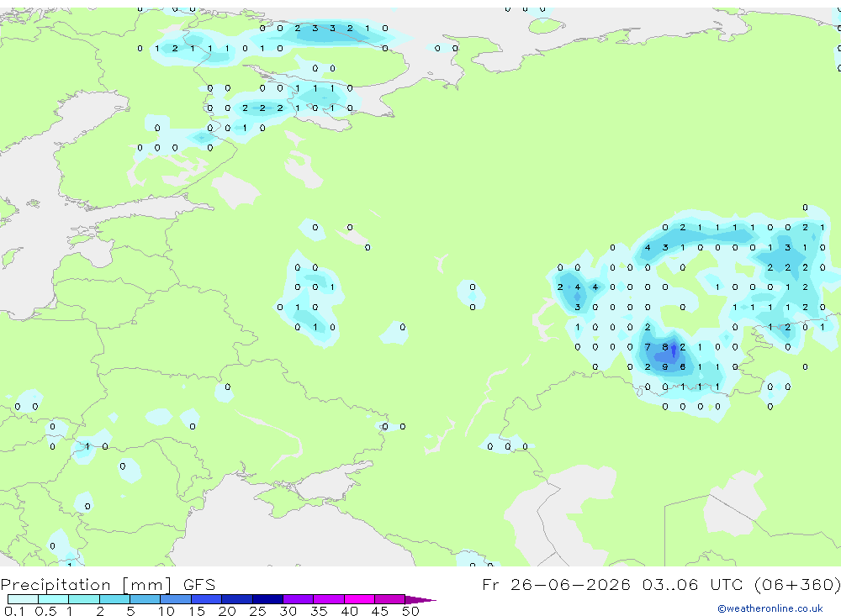Select the 5–10 mm blue legend swatch
Image resolution: width=841 pixels, height=616 pixels.
tap(145, 599)
